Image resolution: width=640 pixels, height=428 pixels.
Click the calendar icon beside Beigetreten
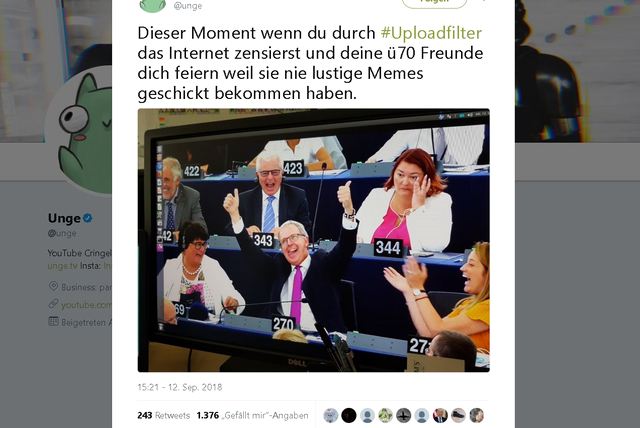pos(53,322)
